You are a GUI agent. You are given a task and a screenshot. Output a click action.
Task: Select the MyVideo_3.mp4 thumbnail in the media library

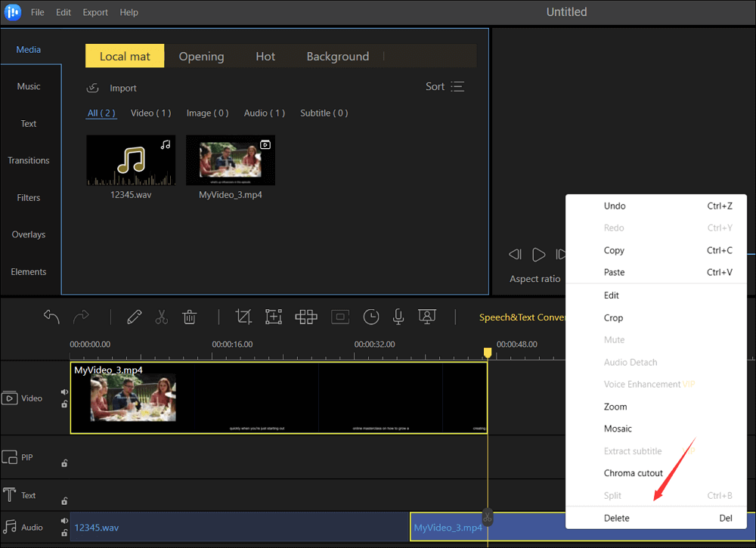(231, 161)
